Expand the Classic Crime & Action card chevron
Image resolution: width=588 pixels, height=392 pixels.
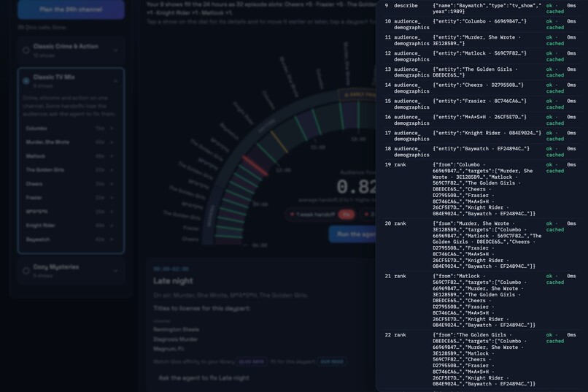115,50
